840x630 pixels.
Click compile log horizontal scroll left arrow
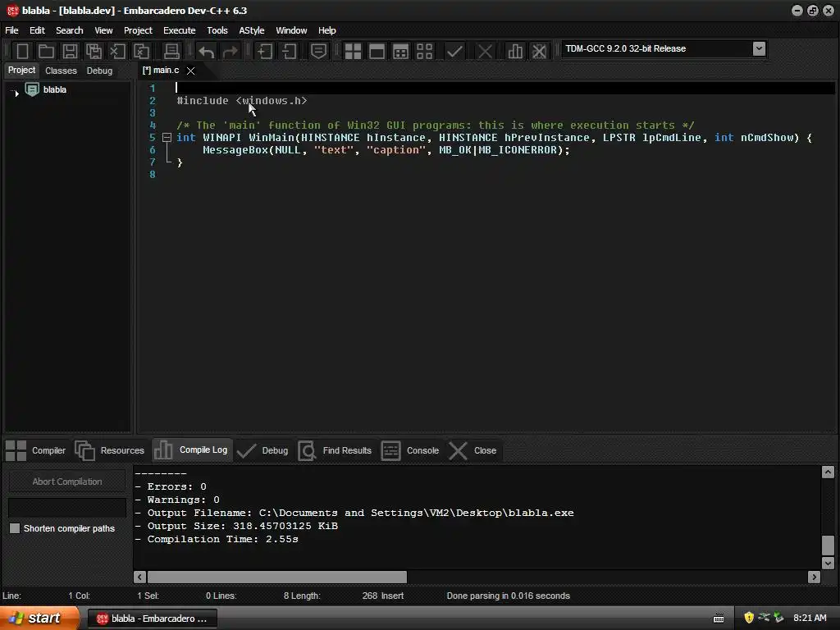pyautogui.click(x=139, y=577)
